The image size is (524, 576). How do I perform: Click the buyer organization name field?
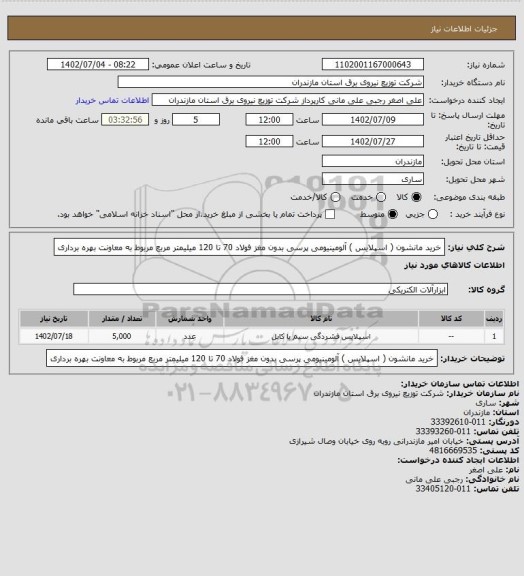click(270, 82)
